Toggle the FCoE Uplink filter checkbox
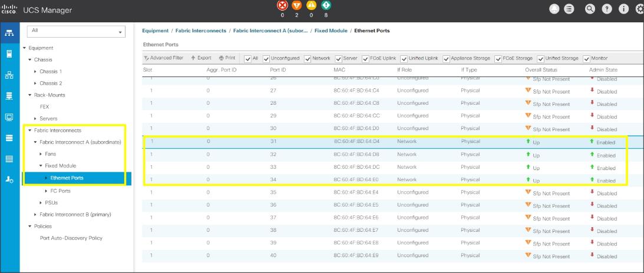 (365, 59)
